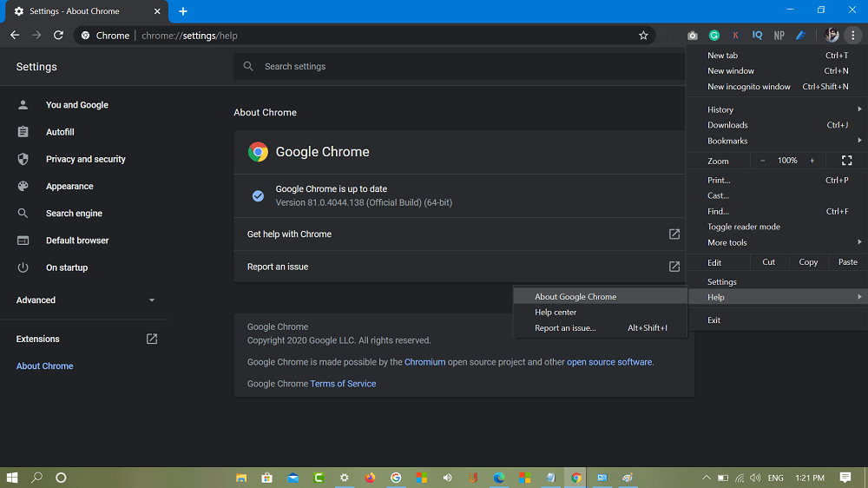
Task: Click the search magnifier in settings search bar
Action: point(248,67)
